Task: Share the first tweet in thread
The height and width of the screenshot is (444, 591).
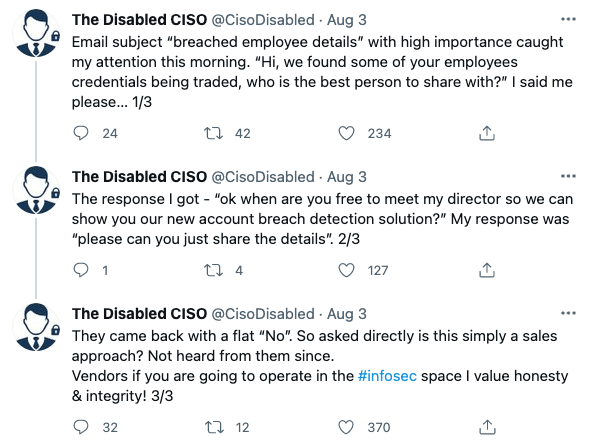Action: click(x=487, y=133)
